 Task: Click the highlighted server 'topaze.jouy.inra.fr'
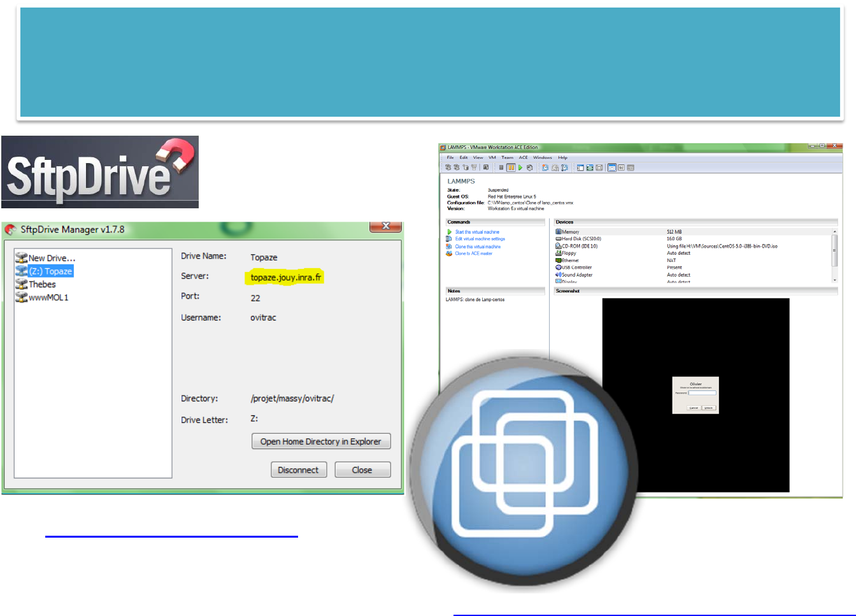click(x=286, y=277)
